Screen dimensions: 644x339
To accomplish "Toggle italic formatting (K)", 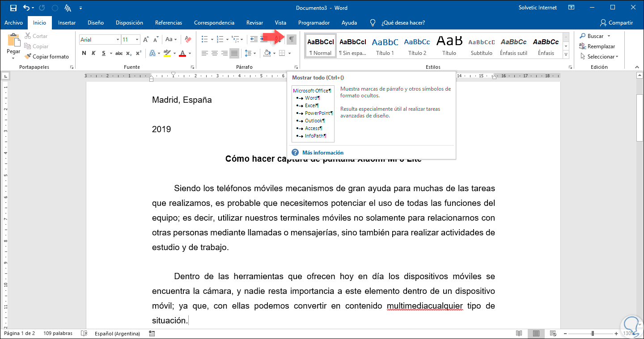I will coord(93,54).
